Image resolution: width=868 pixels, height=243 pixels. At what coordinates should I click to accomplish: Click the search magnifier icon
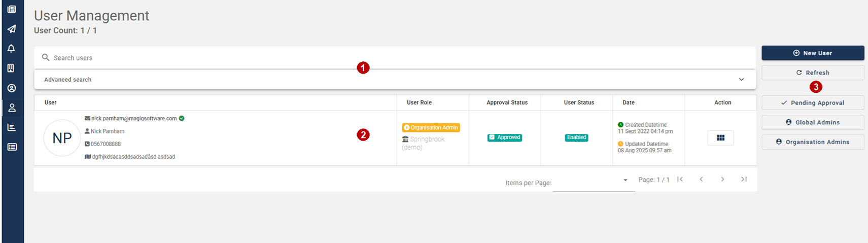[46, 57]
